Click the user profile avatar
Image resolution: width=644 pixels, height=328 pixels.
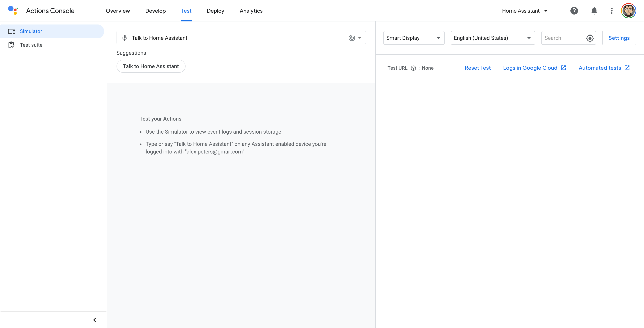pos(628,11)
